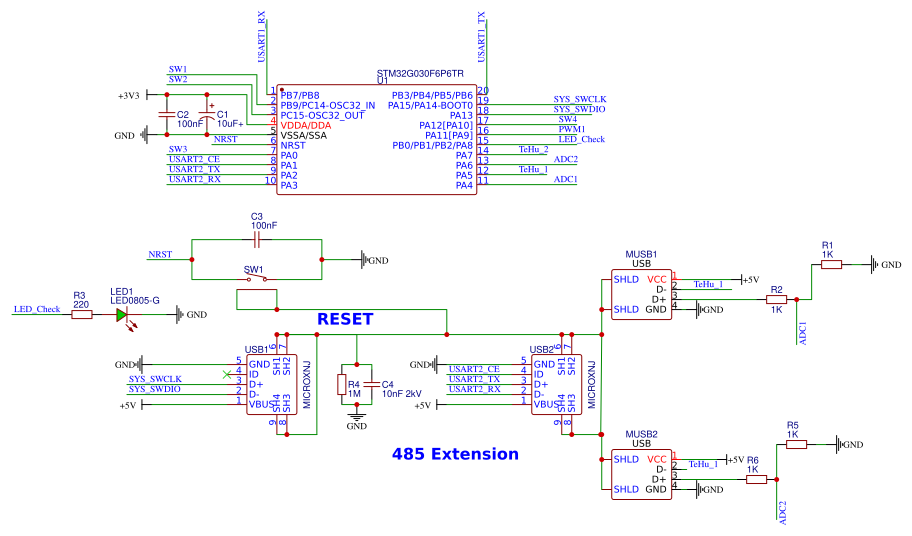The image size is (912, 536).
Task: Click the green no-connect X on USB1 ID pin
Action: [x=227, y=374]
